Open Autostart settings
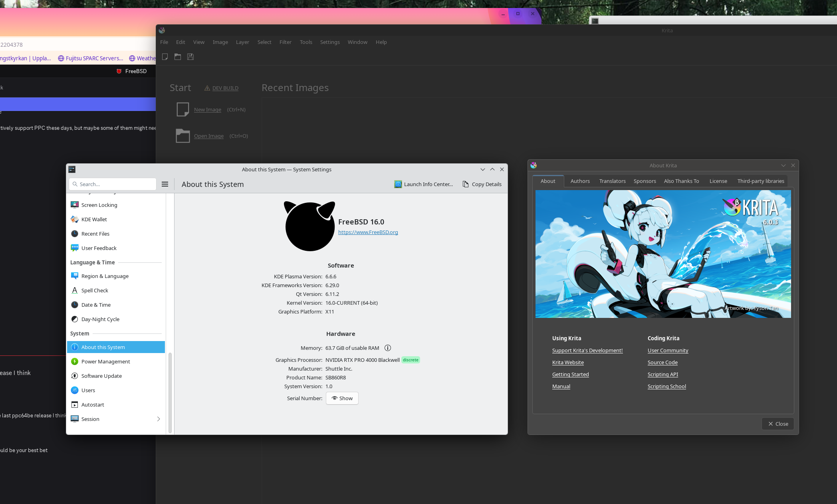837x504 pixels. click(x=116, y=405)
